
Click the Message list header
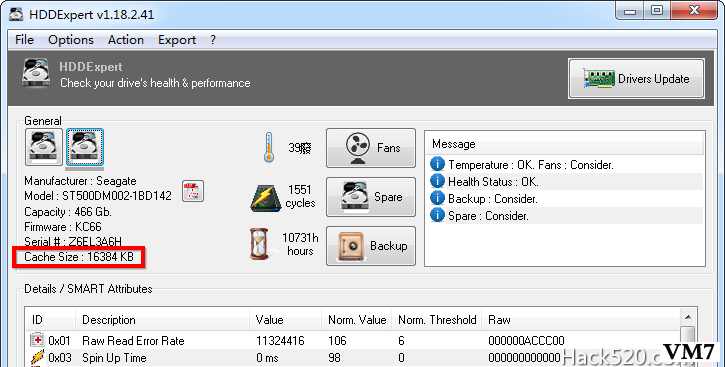pos(565,144)
